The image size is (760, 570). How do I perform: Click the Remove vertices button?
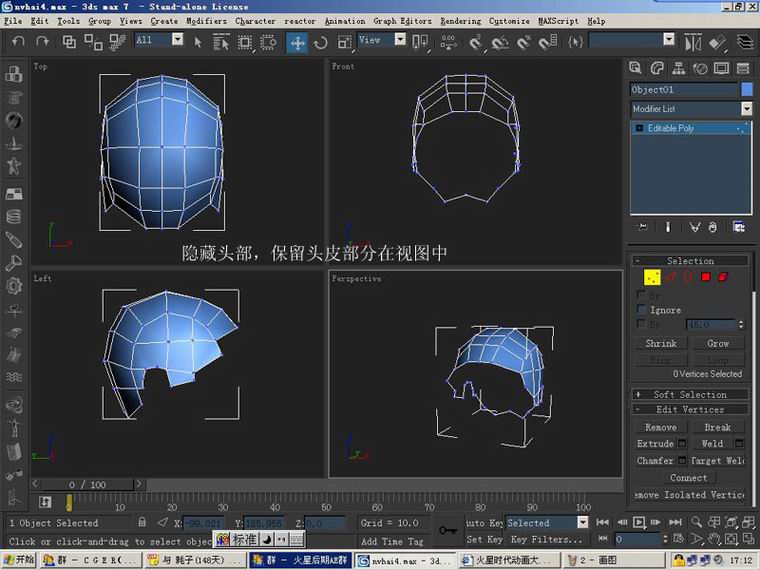click(x=661, y=427)
